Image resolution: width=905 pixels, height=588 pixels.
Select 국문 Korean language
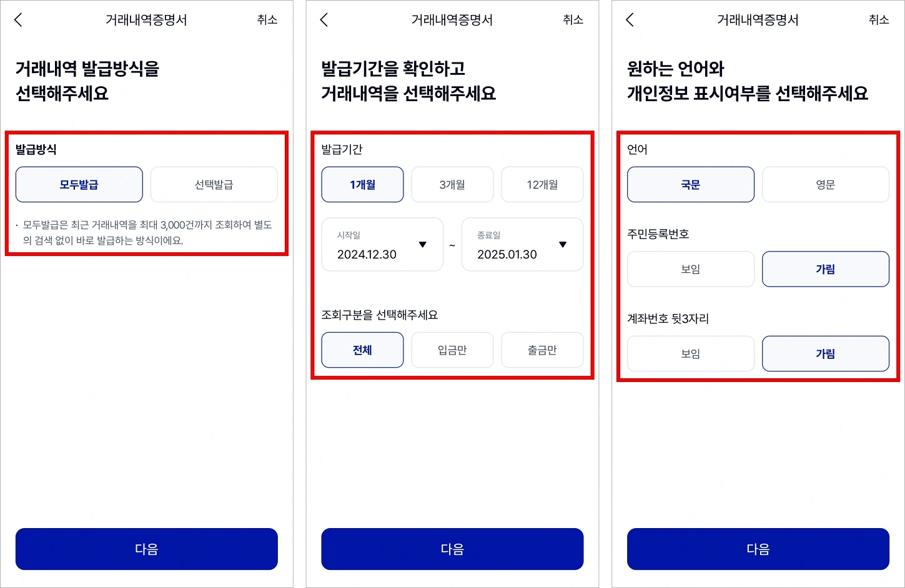click(690, 184)
